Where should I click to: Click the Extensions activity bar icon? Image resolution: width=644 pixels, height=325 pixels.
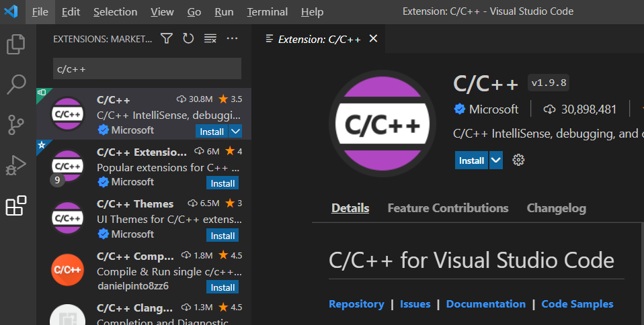(x=16, y=206)
